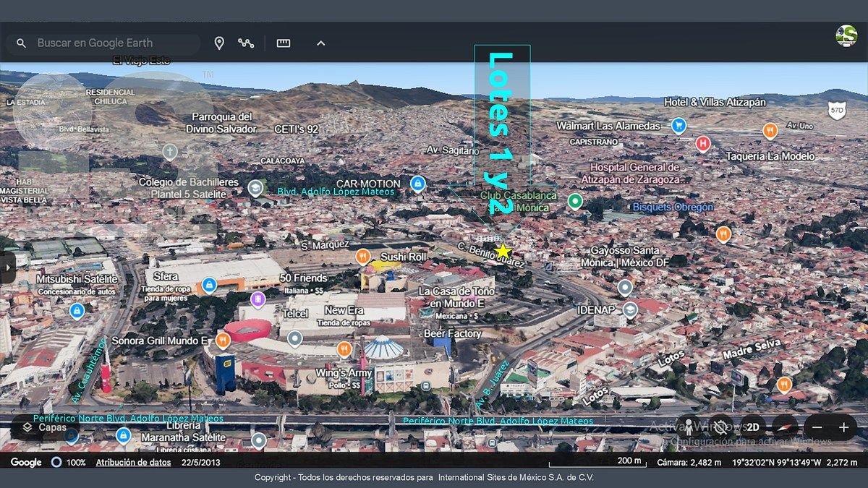Click the 22/5/2013 imagery date
Viewport: 868px width, 488px height.
200,463
